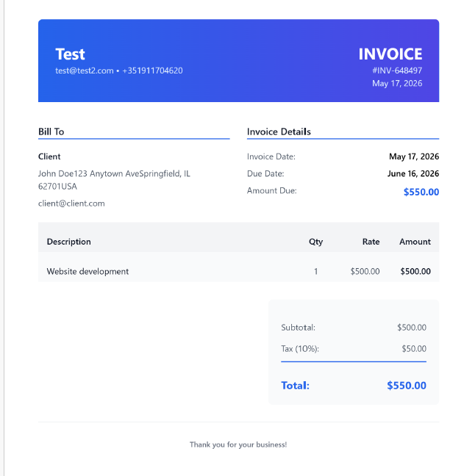464x476 pixels.
Task: Select due date June 16, 2026
Action: [x=413, y=173]
